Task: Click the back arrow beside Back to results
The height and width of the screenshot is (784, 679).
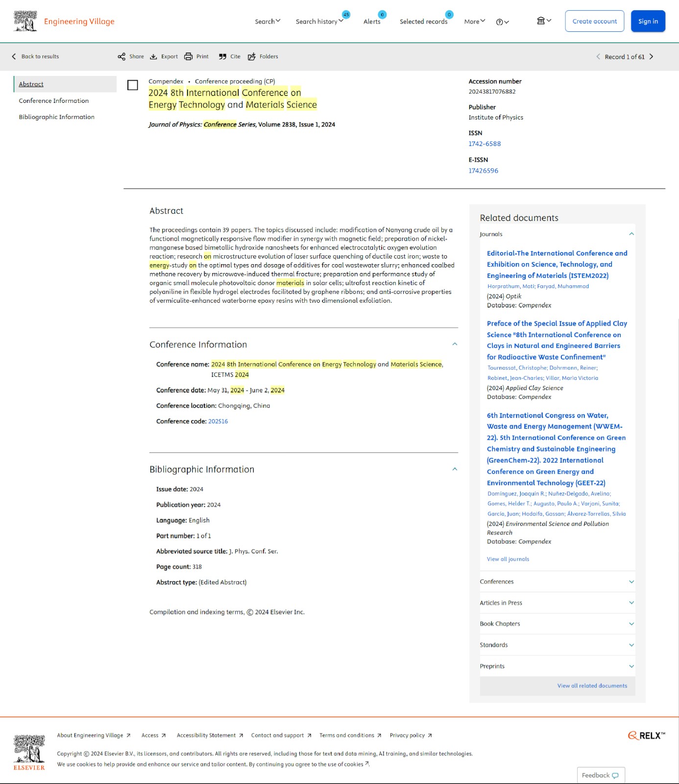Action: coord(14,56)
